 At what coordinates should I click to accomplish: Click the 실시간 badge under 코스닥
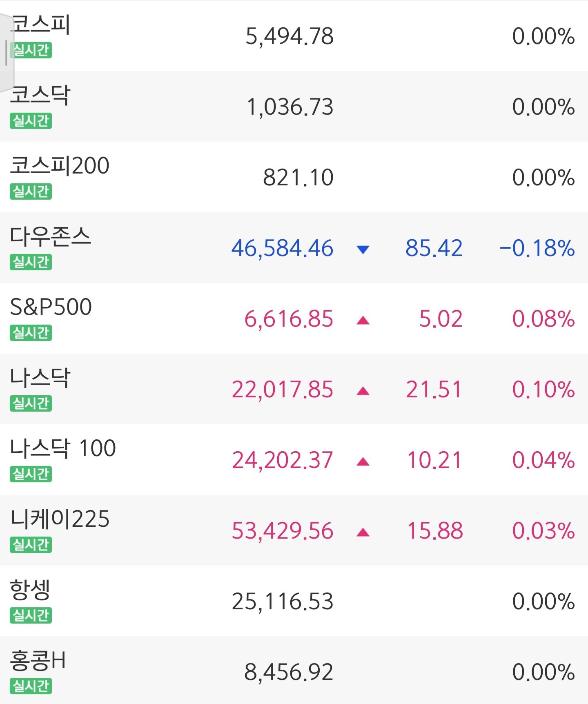[31, 121]
